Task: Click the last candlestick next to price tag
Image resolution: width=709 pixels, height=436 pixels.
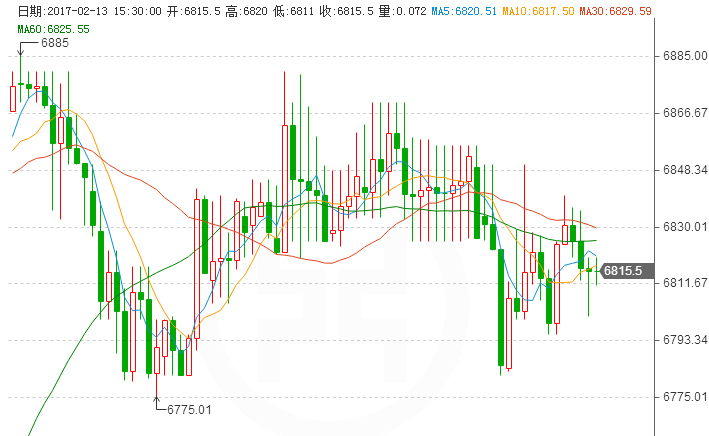Action: [x=596, y=271]
